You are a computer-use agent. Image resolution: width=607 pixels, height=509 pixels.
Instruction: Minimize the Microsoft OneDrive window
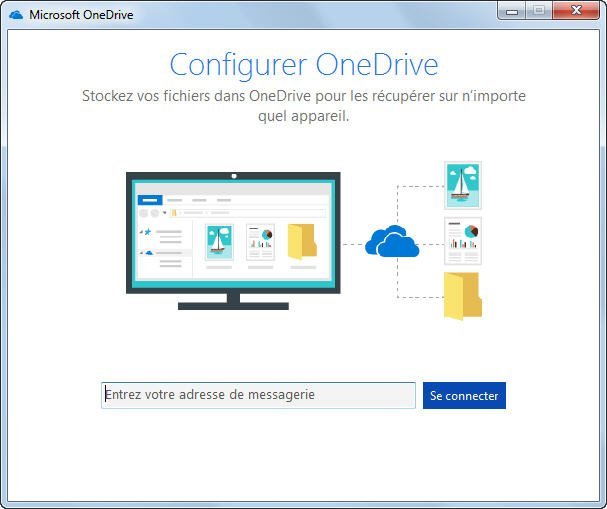[512, 10]
